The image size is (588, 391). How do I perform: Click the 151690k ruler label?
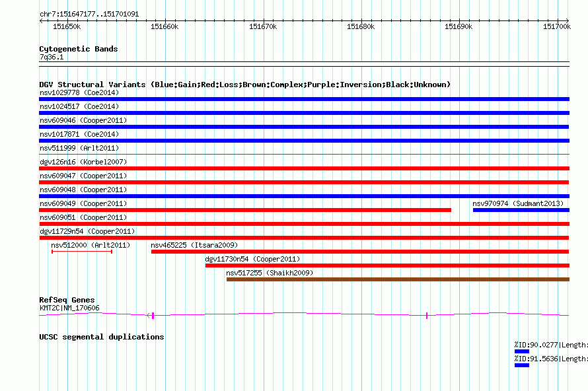tap(459, 26)
